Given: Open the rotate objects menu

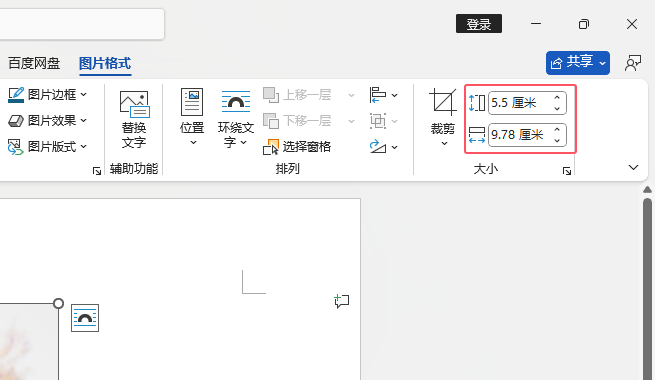Looking at the screenshot, I should (x=383, y=147).
